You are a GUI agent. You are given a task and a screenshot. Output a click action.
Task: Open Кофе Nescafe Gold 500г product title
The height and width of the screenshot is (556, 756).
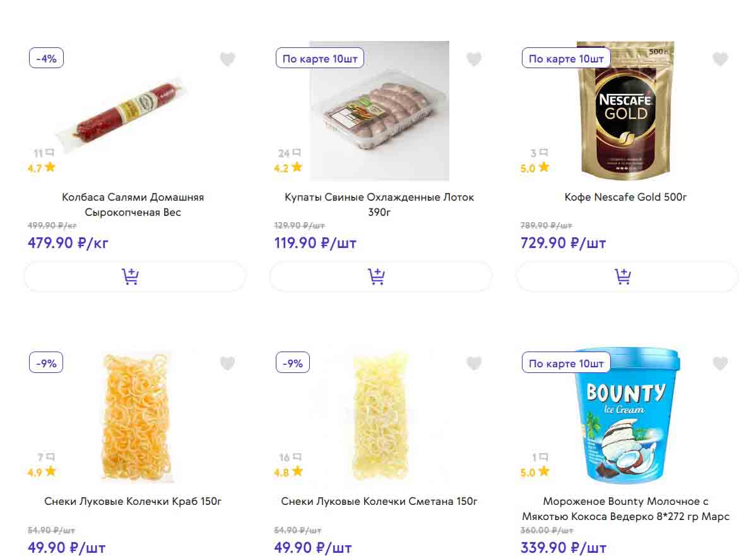625,198
